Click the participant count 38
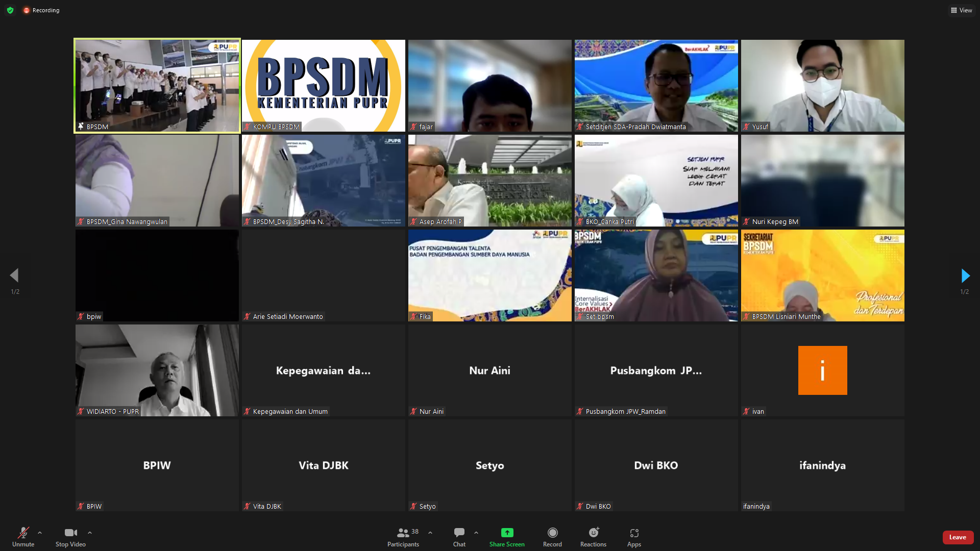Viewport: 980px width, 551px height. tap(415, 532)
